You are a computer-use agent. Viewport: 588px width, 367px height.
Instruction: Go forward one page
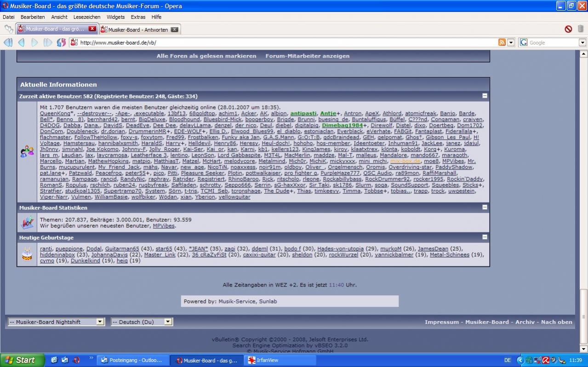34,43
